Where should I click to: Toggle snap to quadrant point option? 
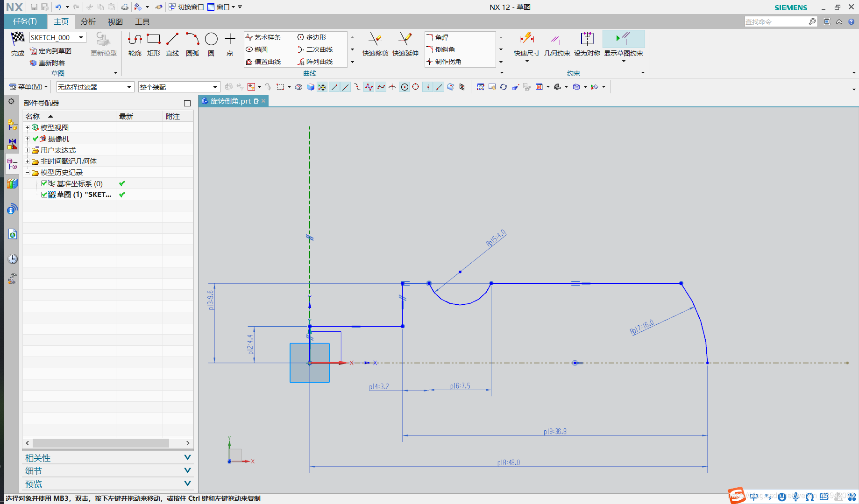tap(415, 87)
